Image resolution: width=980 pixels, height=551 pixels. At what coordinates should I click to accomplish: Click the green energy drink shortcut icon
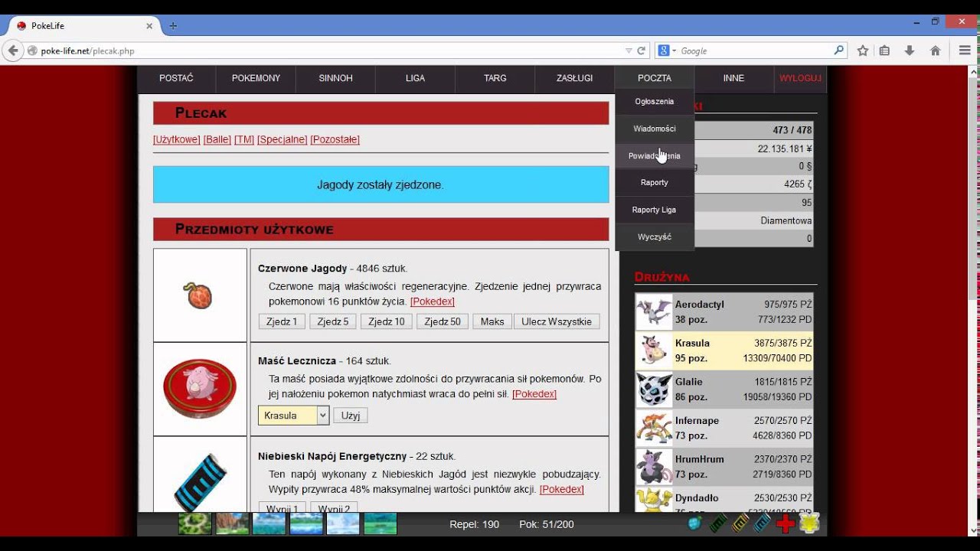717,523
